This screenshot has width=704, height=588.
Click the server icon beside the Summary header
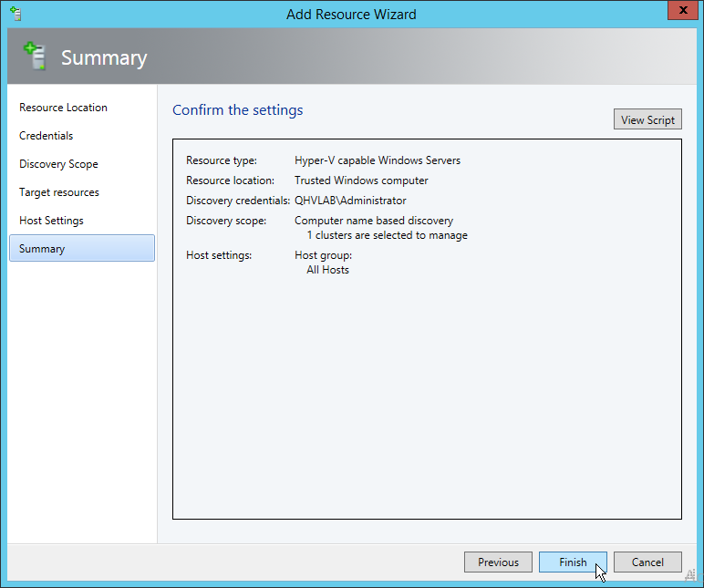pos(34,57)
